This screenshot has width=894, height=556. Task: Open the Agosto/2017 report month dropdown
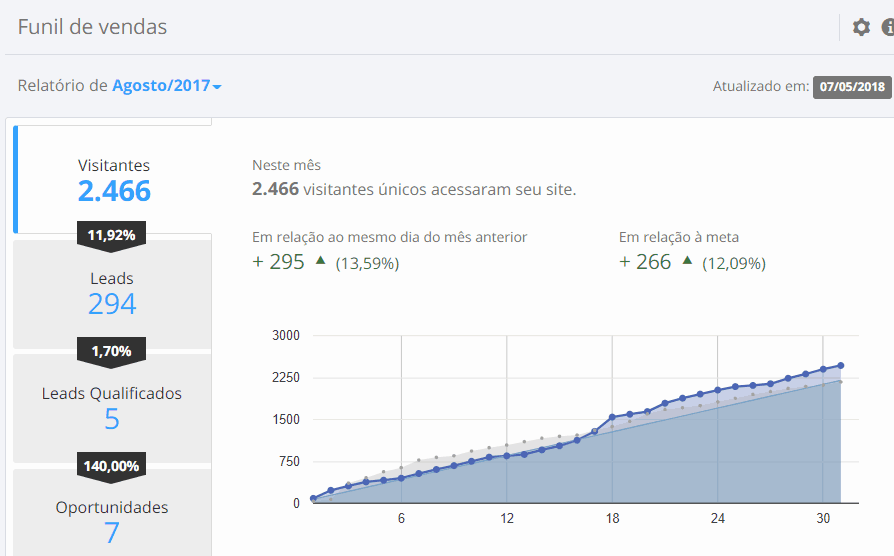[x=166, y=86]
